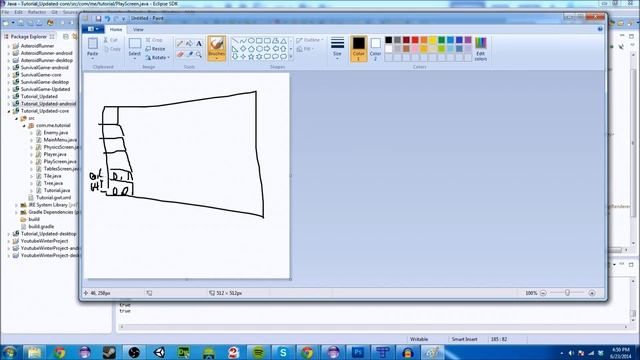Select the SurvivalGame-core project
The width and height of the screenshot is (640, 360).
(41, 75)
